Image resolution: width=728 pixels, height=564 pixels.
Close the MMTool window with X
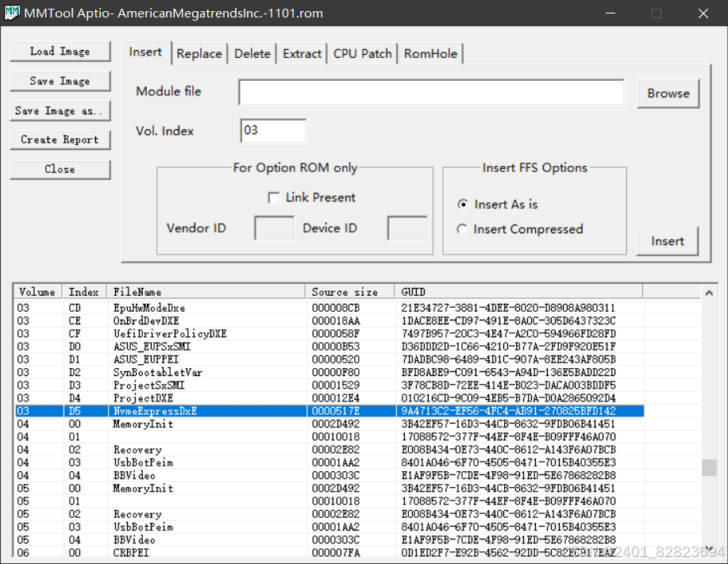[703, 13]
